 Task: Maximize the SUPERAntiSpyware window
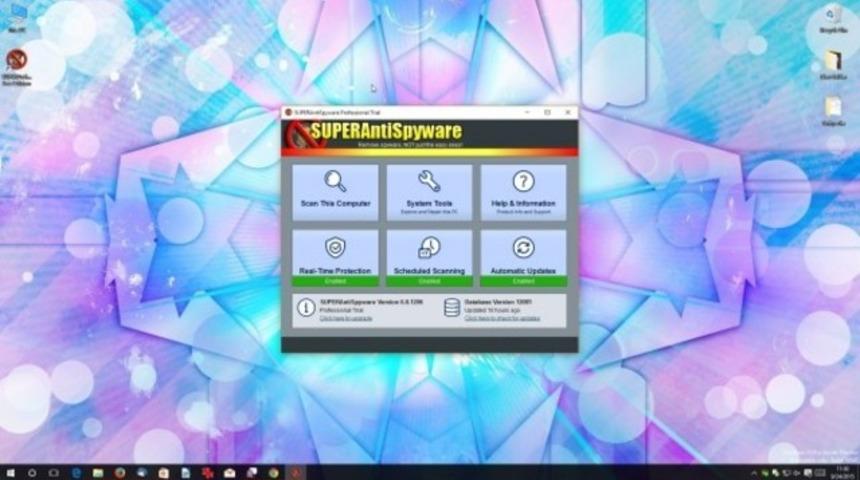pyautogui.click(x=547, y=112)
